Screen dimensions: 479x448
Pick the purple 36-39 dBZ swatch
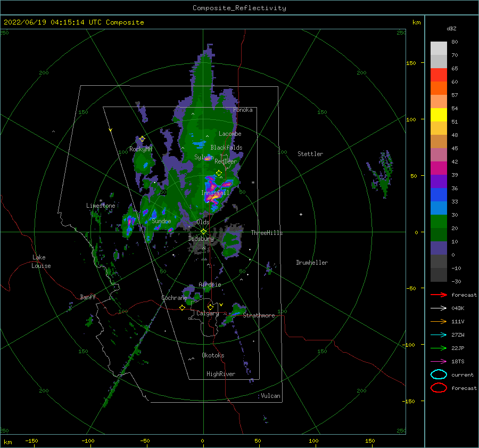[x=439, y=181]
